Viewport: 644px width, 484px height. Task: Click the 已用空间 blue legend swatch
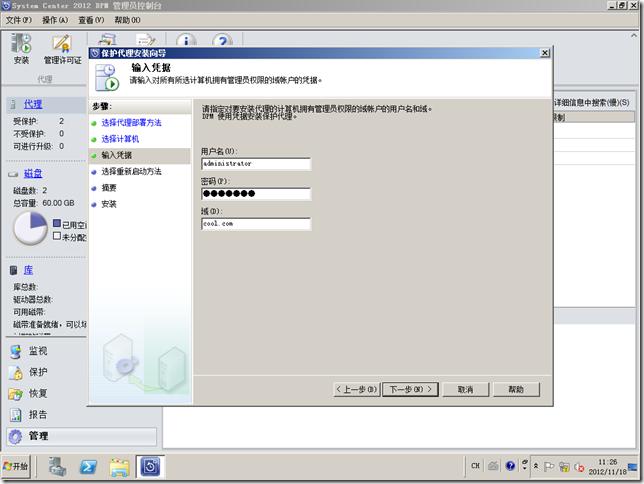[x=57, y=223]
